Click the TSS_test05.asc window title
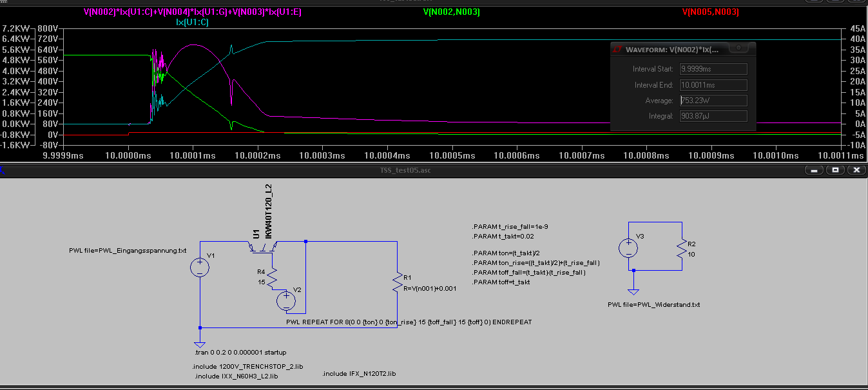The width and height of the screenshot is (868, 390). pos(405,170)
